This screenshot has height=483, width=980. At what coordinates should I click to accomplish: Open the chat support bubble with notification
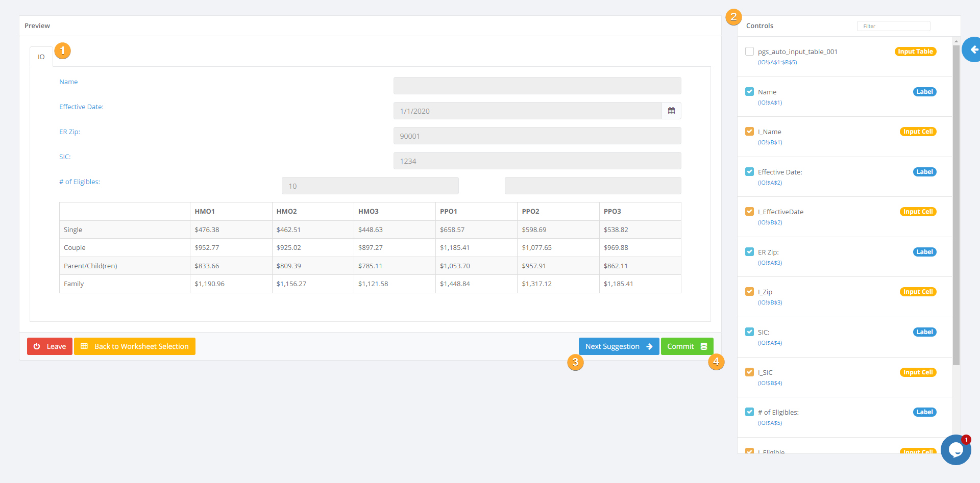(x=955, y=450)
